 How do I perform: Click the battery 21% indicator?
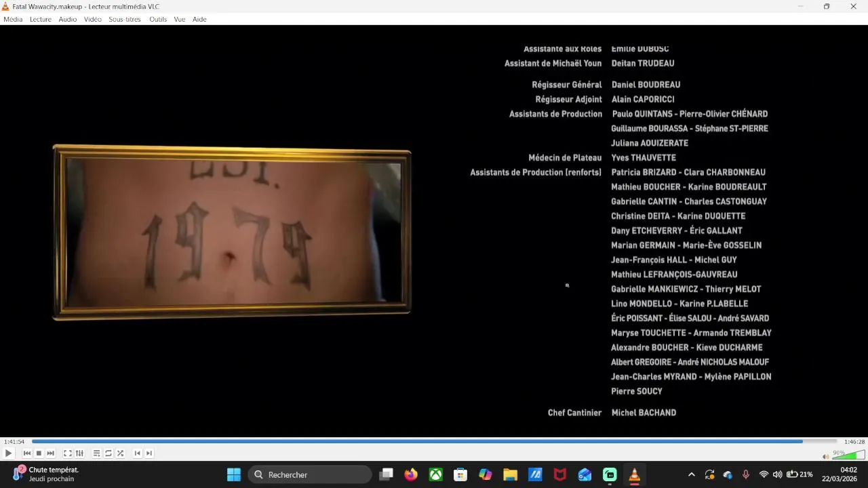pyautogui.click(x=800, y=474)
